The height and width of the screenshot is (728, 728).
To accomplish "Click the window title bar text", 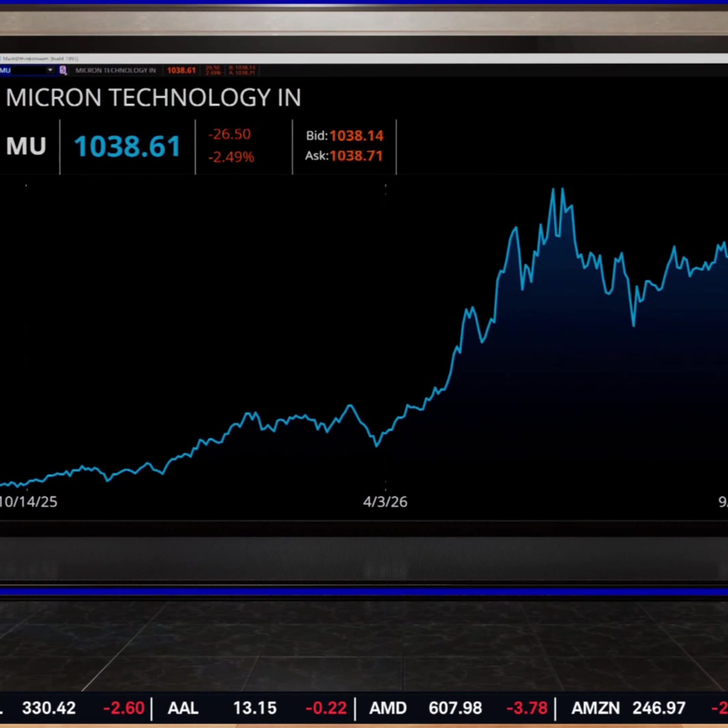I will click(40, 59).
